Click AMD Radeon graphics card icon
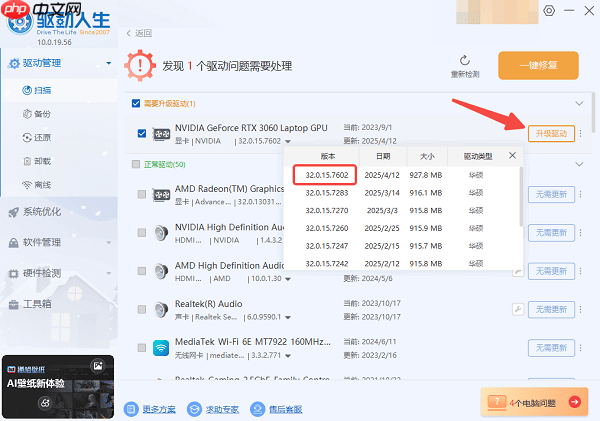 pos(161,195)
